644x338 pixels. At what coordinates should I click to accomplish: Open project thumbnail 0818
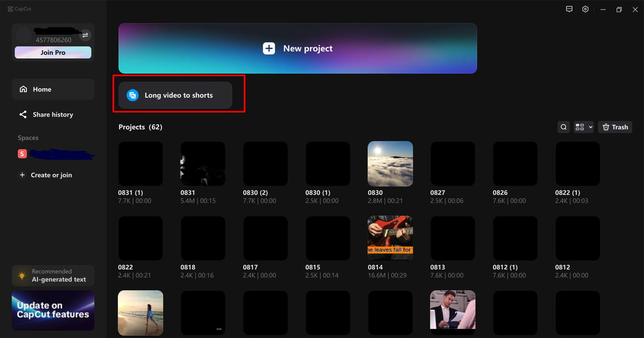click(203, 238)
